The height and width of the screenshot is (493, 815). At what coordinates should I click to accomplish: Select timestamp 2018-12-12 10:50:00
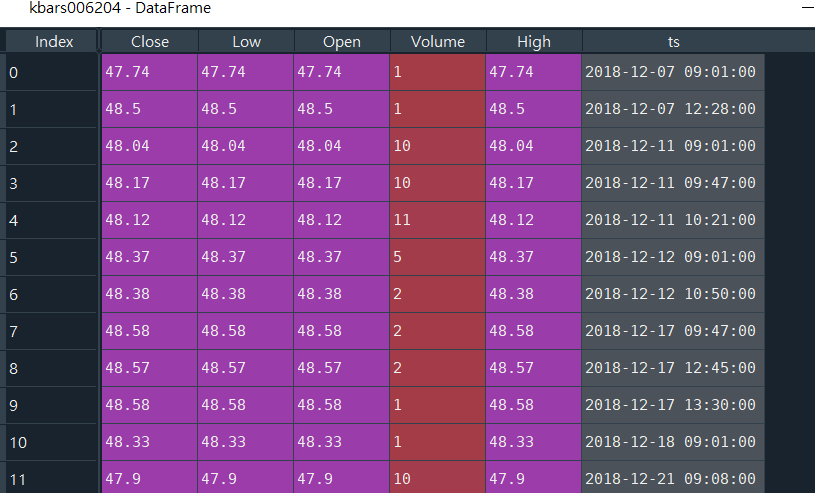point(673,294)
